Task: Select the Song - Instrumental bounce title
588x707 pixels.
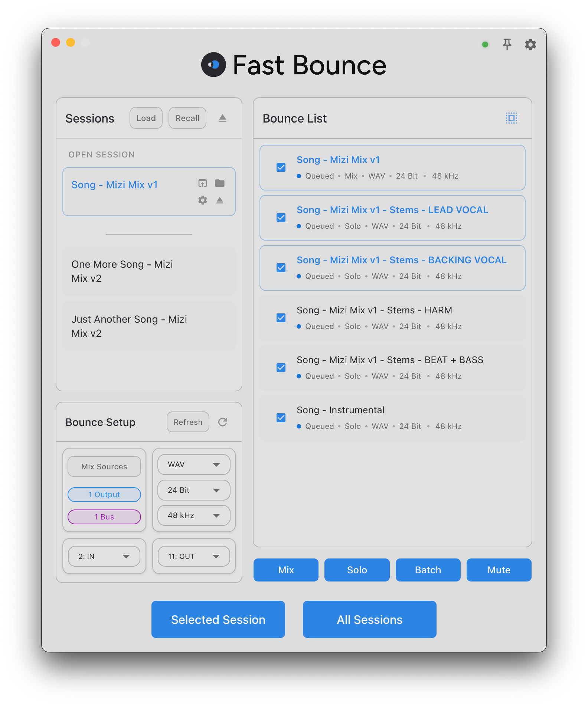Action: 340,410
